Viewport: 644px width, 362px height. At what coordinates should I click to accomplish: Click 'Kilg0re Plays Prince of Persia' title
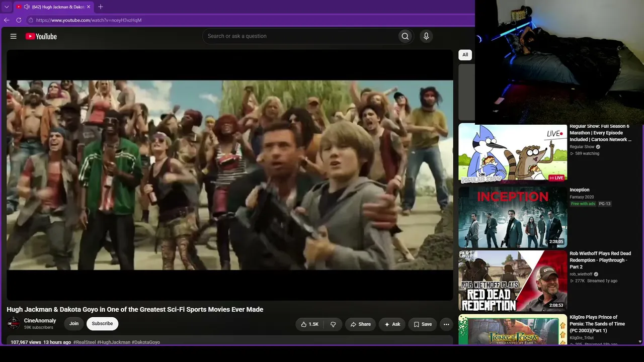pyautogui.click(x=597, y=324)
